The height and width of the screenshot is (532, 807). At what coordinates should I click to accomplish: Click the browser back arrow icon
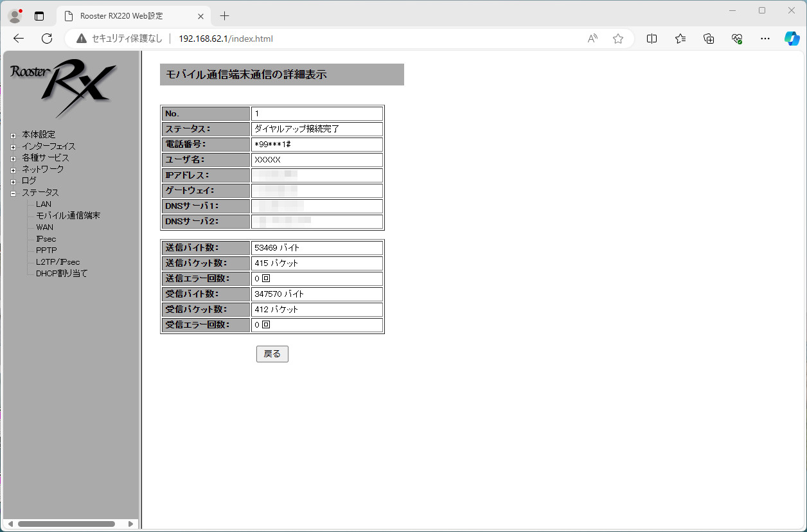point(19,39)
